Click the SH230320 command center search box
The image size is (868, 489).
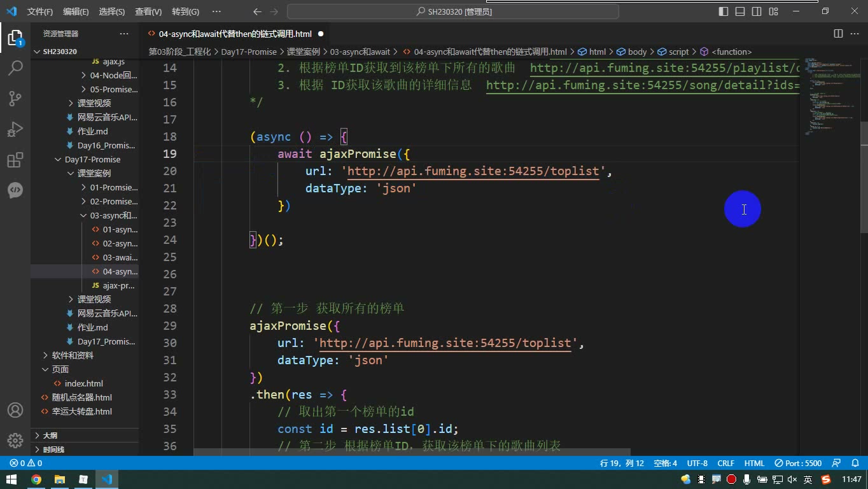point(453,11)
